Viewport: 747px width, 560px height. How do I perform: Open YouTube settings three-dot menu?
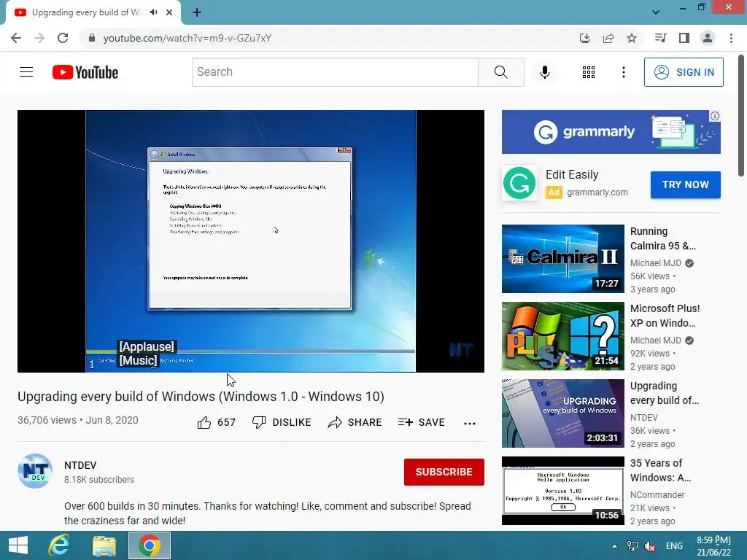pyautogui.click(x=623, y=72)
